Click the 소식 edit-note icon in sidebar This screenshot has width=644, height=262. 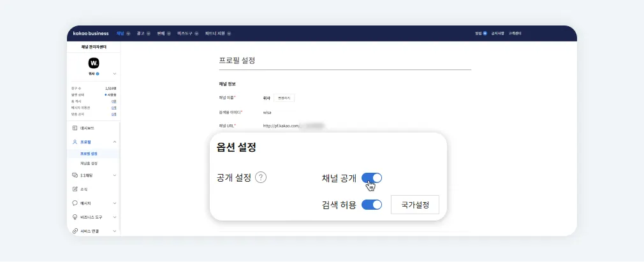[x=75, y=189]
